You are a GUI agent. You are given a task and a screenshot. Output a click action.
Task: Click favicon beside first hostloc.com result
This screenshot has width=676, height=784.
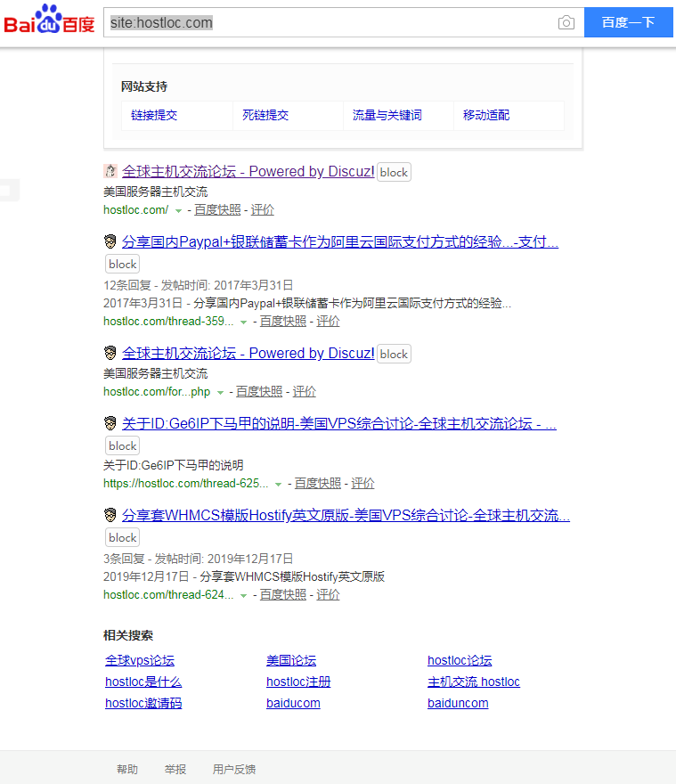(x=110, y=171)
